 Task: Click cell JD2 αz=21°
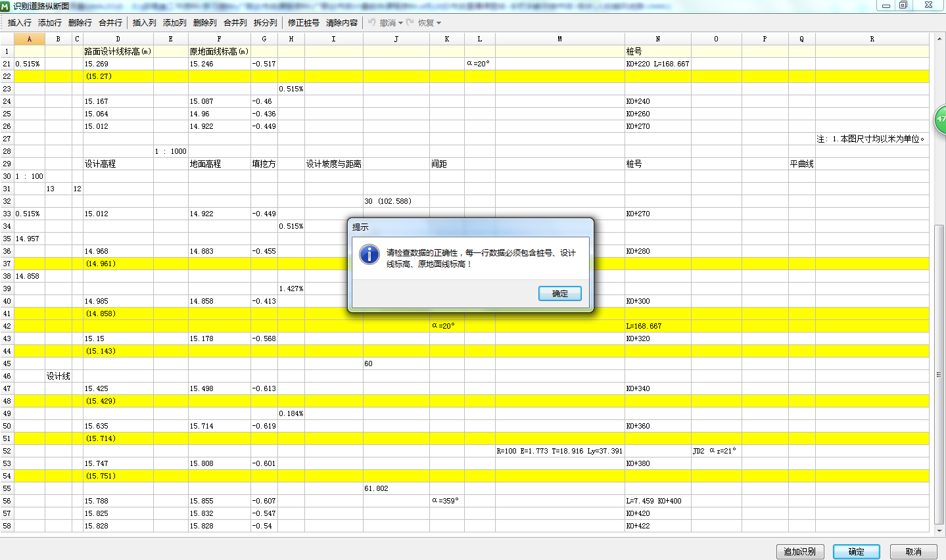click(x=717, y=451)
